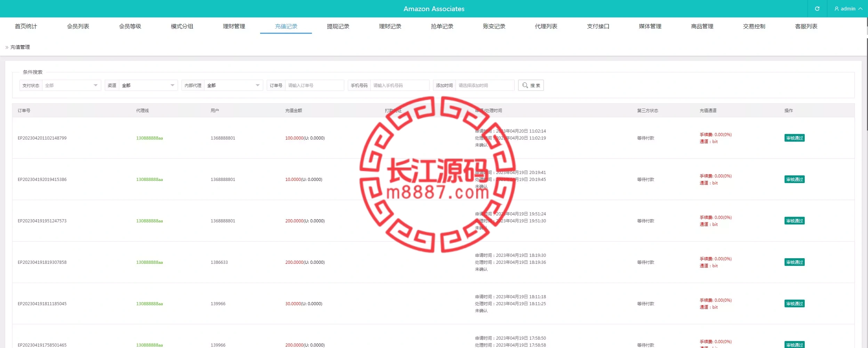Open the 理财记录 tab

point(390,26)
